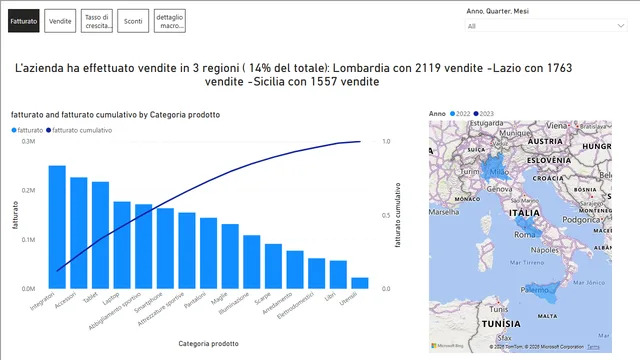Click the TUNISIA label on map
640x360 pixels.
tap(501, 324)
